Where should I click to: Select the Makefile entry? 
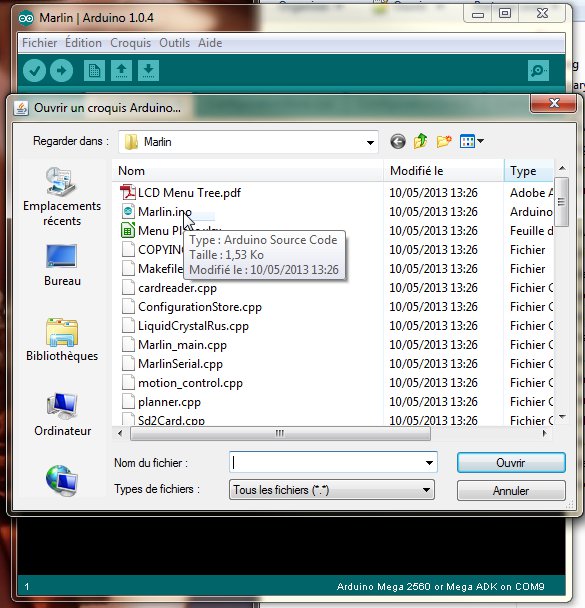point(160,269)
